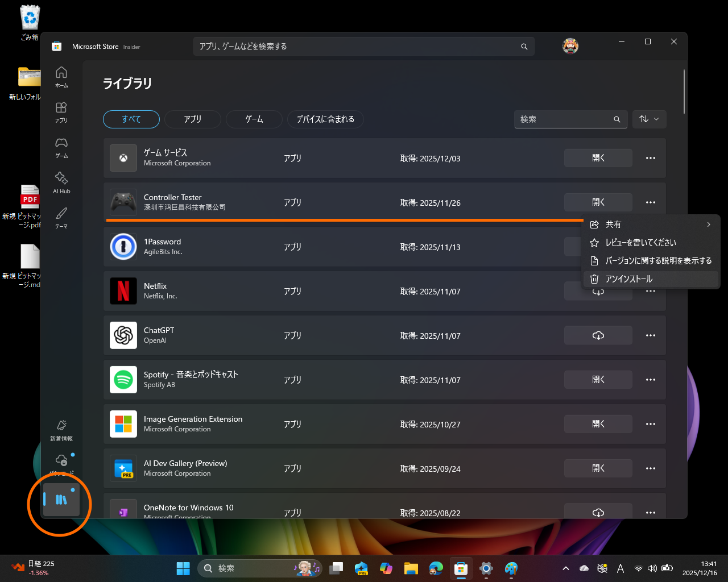
Task: Click the Spotify - 音楽とポッドキャスト title
Action: 191,375
